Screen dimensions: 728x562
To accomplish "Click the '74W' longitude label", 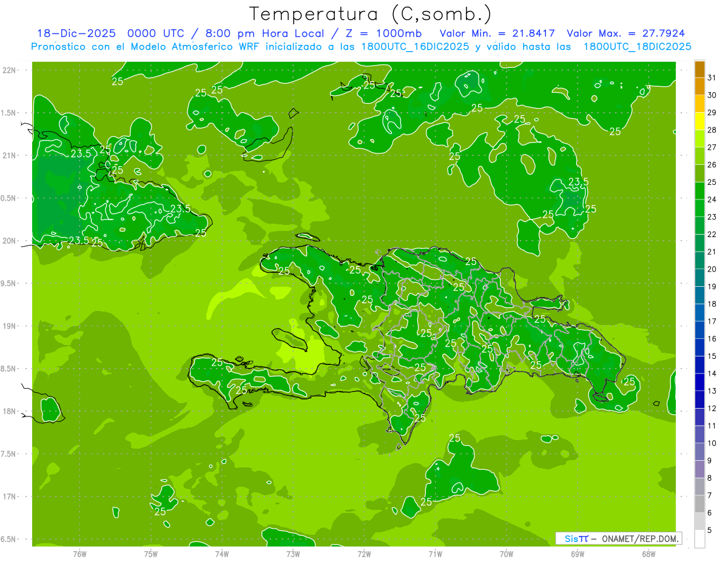I will [222, 554].
